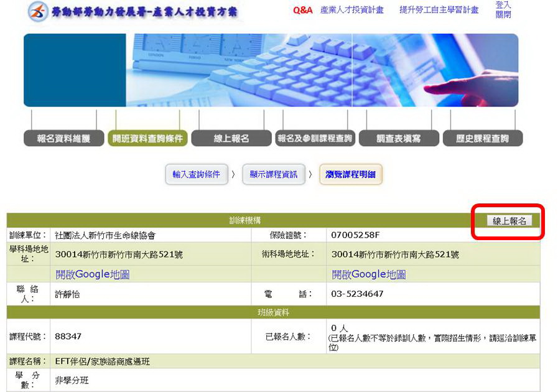Switch to the 報名資料維護 tab
The height and width of the screenshot is (392, 558).
pos(63,138)
